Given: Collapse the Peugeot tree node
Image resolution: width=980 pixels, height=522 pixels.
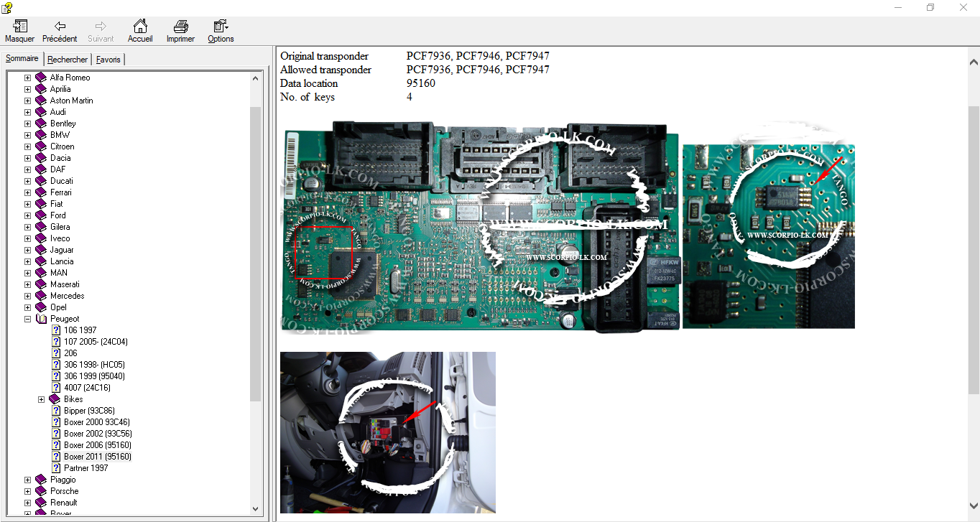Looking at the screenshot, I should pos(27,319).
